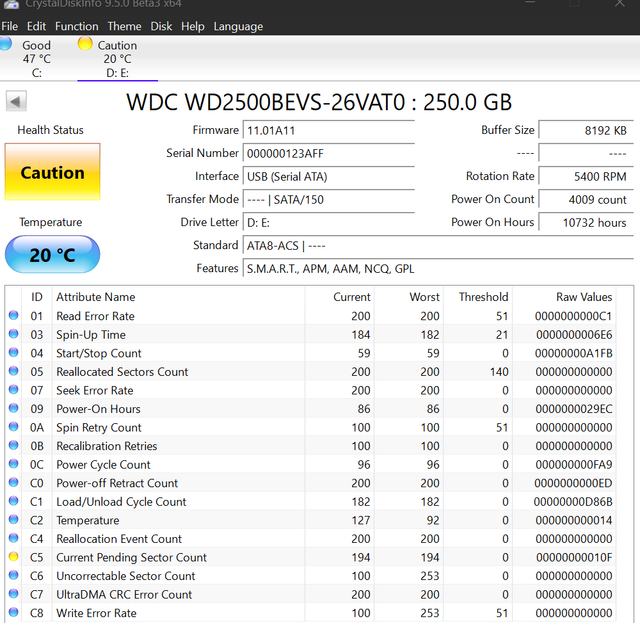This screenshot has height=623, width=640.
Task: Click the Serial Number field
Action: point(329,154)
